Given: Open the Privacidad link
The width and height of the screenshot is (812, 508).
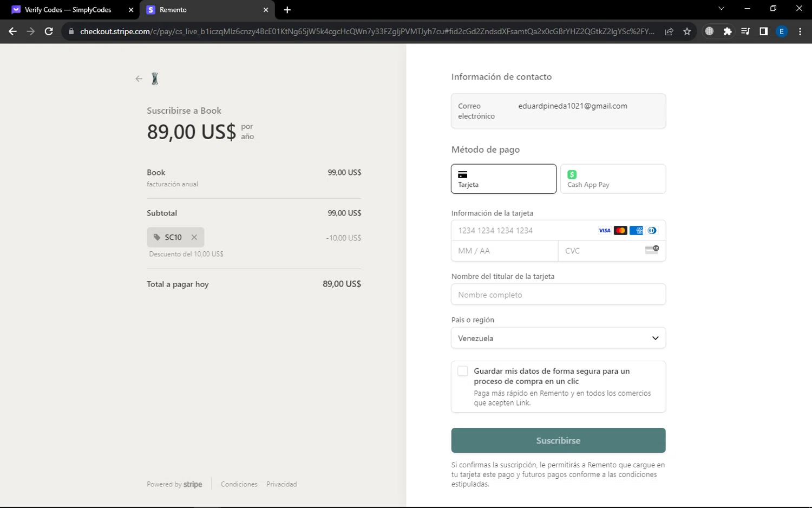Looking at the screenshot, I should pos(281,484).
